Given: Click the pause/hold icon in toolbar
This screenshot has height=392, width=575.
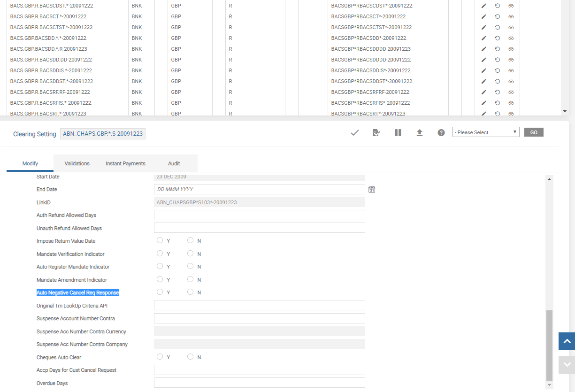Looking at the screenshot, I should (398, 133).
